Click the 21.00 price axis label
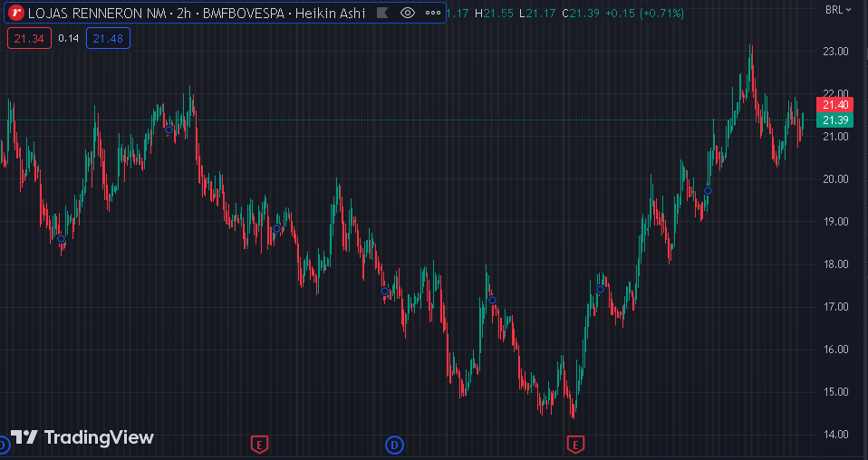This screenshot has height=460, width=868. point(835,136)
